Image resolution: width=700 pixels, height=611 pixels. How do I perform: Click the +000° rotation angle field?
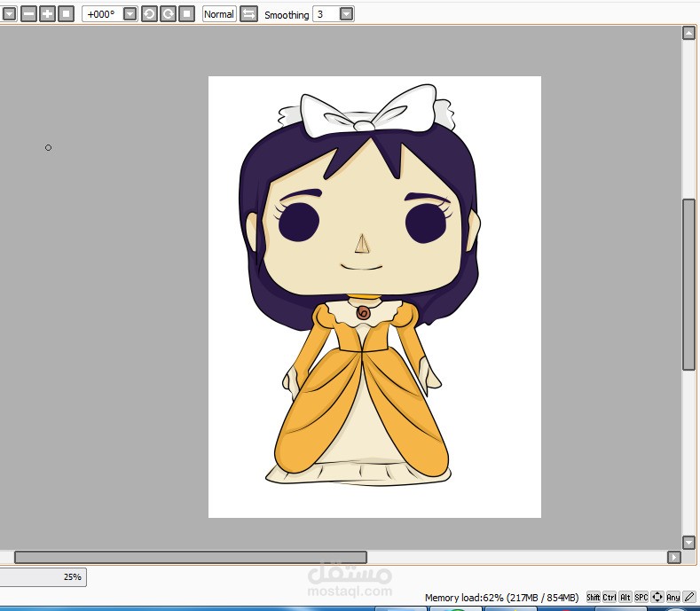[102, 14]
